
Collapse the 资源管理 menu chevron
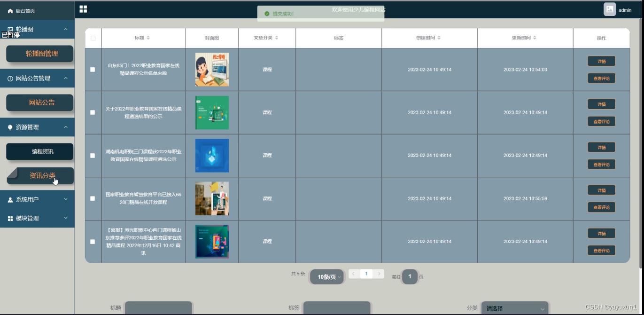[66, 127]
